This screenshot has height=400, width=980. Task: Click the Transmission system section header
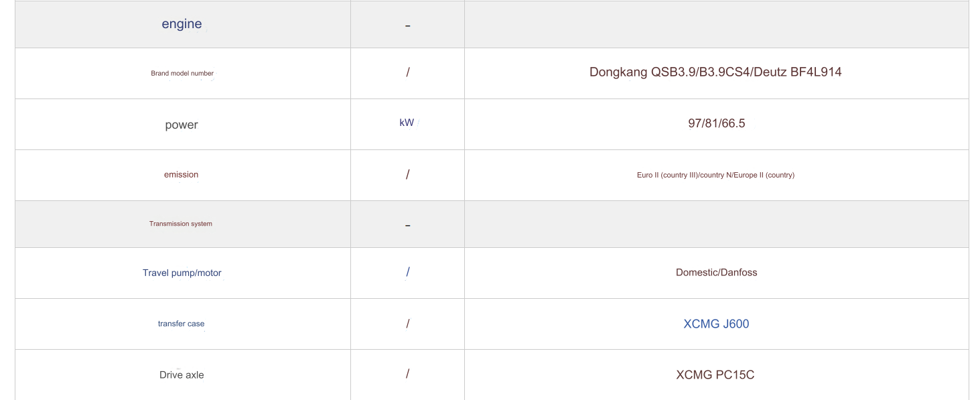tap(181, 223)
